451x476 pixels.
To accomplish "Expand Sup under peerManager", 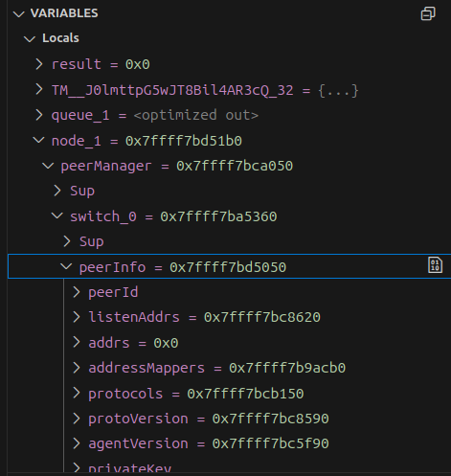I will (57, 191).
